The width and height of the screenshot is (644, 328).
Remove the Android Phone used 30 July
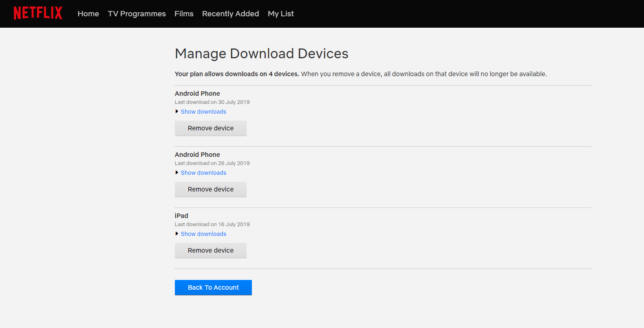pos(210,128)
